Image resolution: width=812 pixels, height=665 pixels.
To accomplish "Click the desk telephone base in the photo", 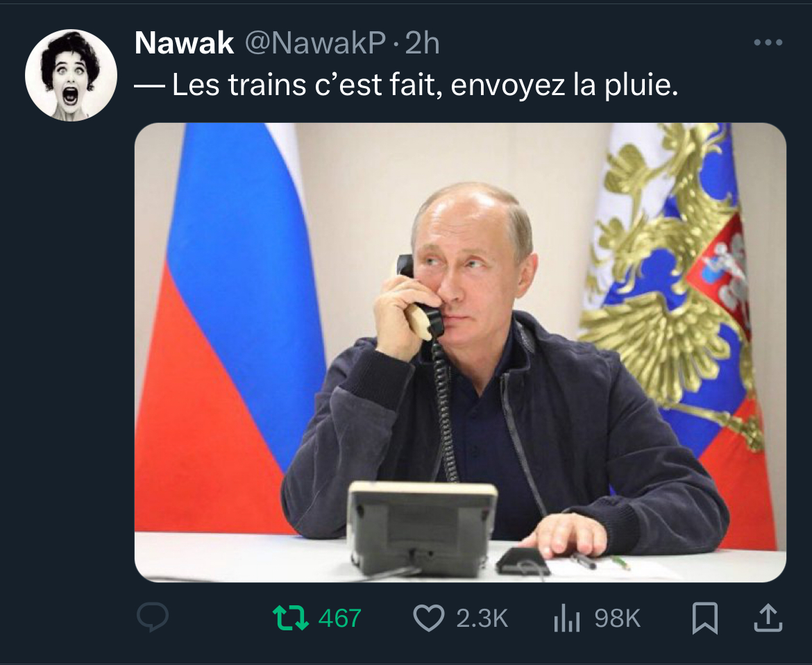I will (421, 528).
